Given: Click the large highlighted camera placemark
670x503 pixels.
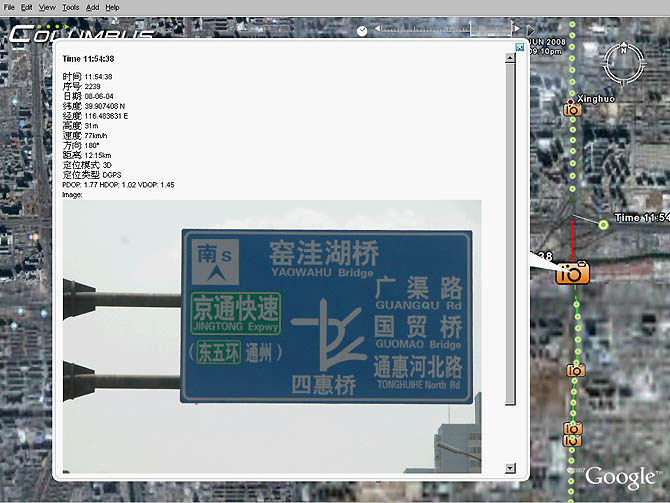Looking at the screenshot, I should tap(572, 273).
